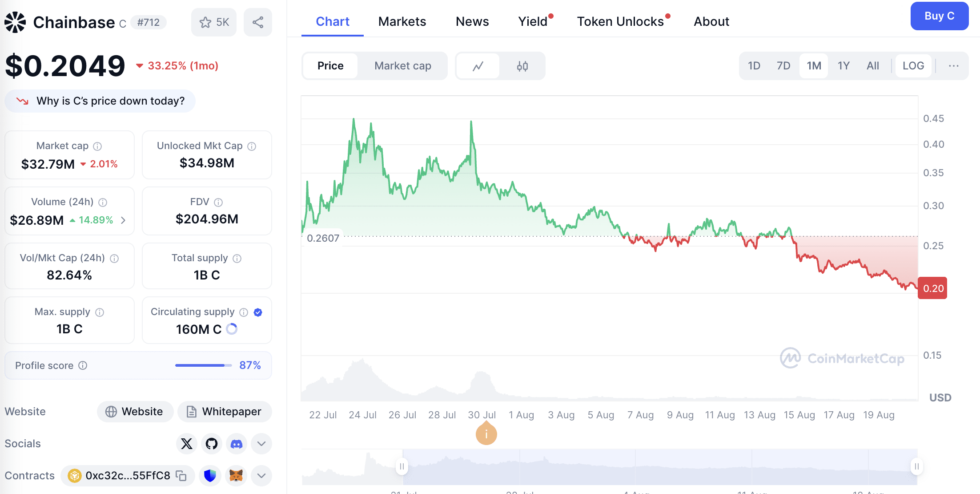
Task: Open the Chart tab
Action: coord(333,21)
